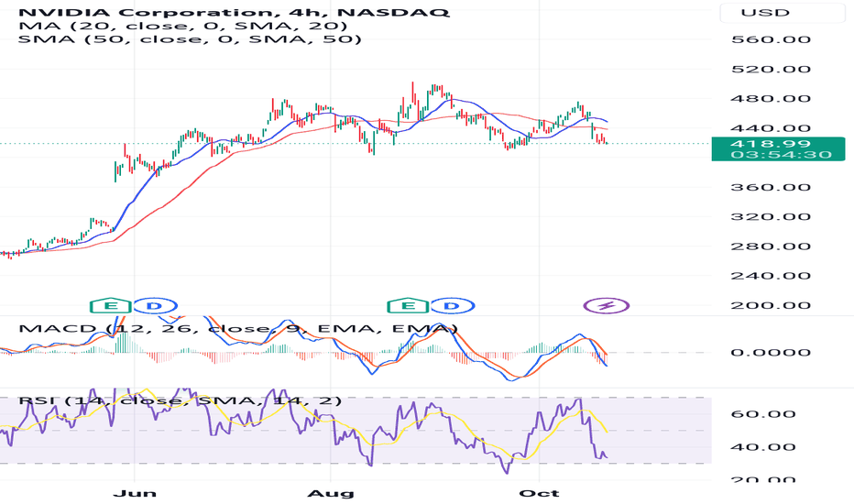Click the second dividend D marker near Aug
This screenshot has height=504, width=854.
tap(452, 306)
